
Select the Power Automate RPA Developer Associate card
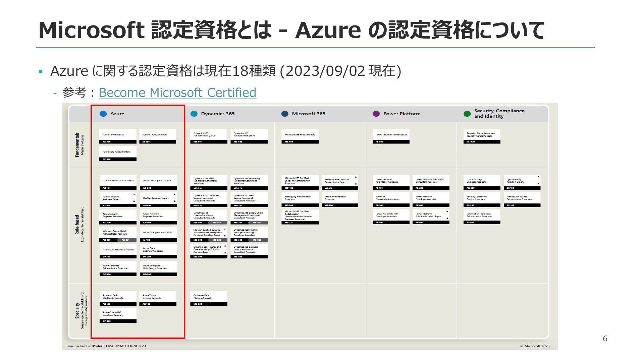(391, 217)
